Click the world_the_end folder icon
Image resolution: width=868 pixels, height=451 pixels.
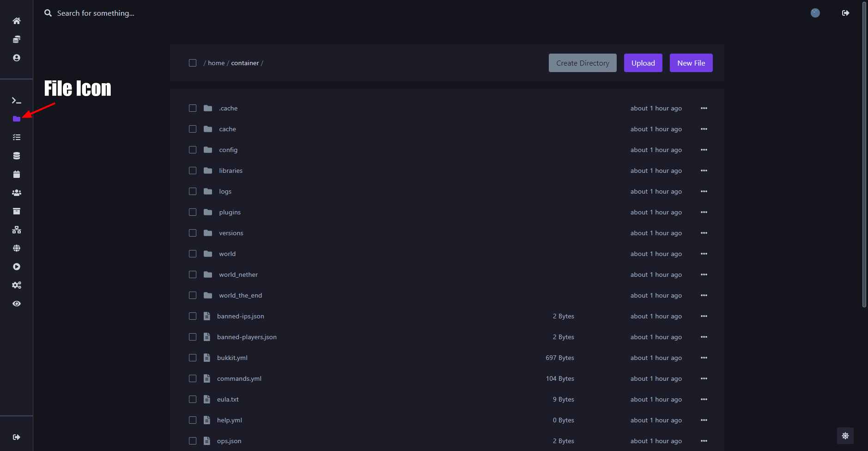point(208,295)
